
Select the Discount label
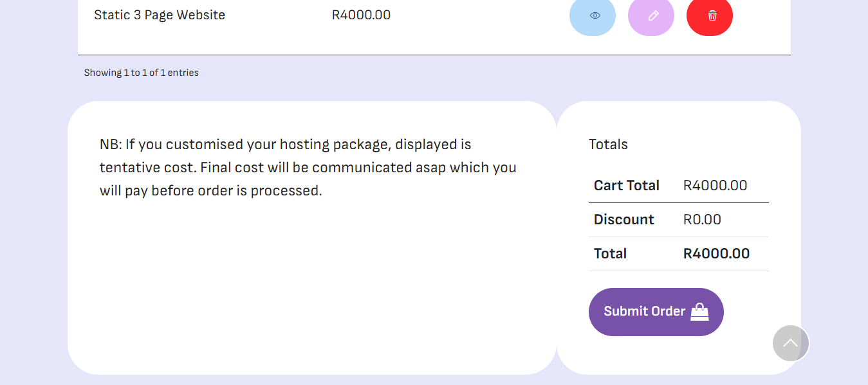point(623,220)
